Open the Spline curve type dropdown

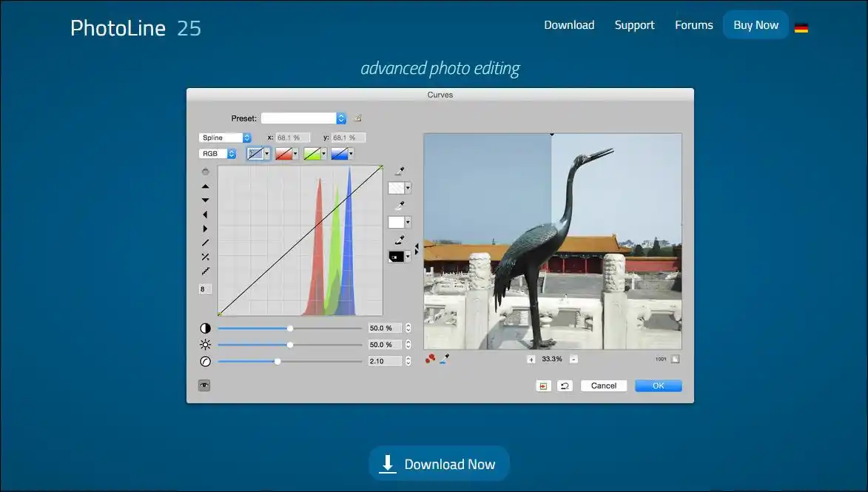pyautogui.click(x=225, y=138)
